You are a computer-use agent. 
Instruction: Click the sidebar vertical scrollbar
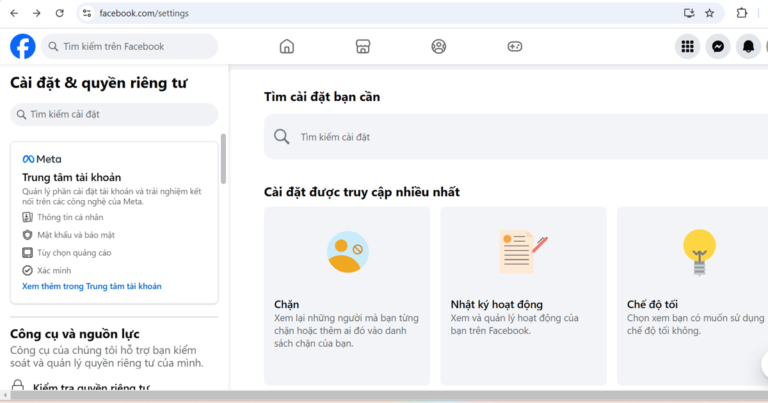tap(223, 159)
